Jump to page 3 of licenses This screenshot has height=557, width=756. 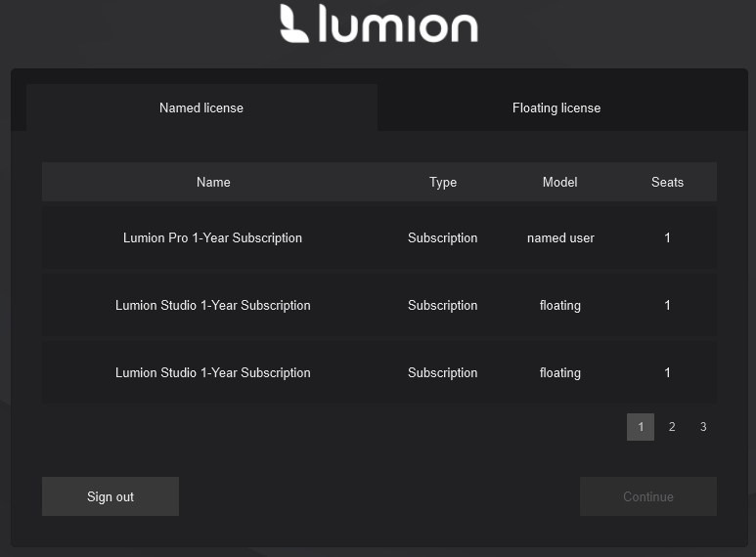(703, 427)
